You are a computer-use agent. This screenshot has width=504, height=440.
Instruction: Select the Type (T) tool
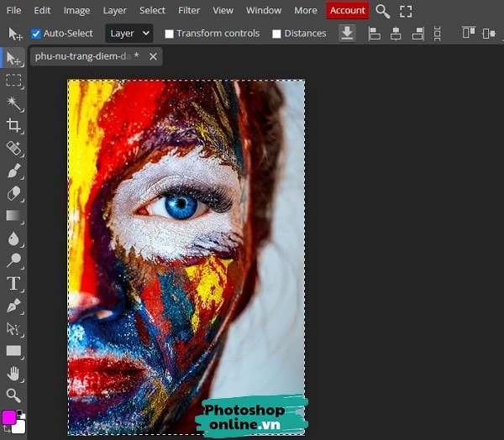(x=13, y=283)
